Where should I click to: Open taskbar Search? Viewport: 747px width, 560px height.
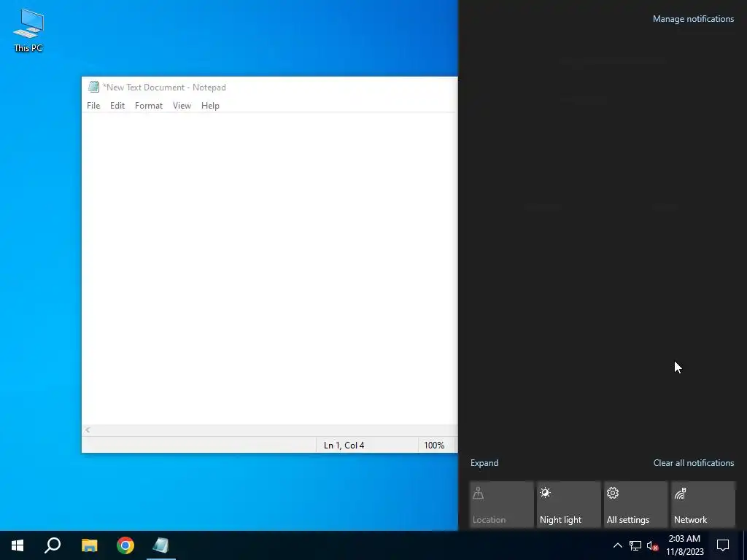(53, 545)
